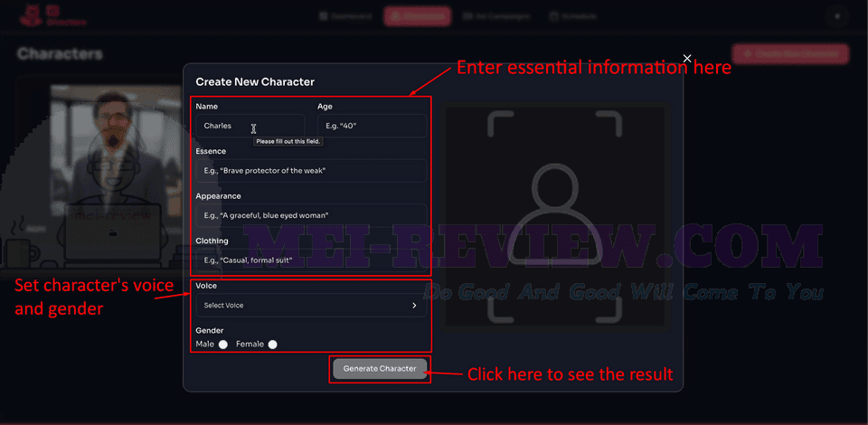Choose the Male gender radio button
The width and height of the screenshot is (868, 425).
tap(223, 345)
